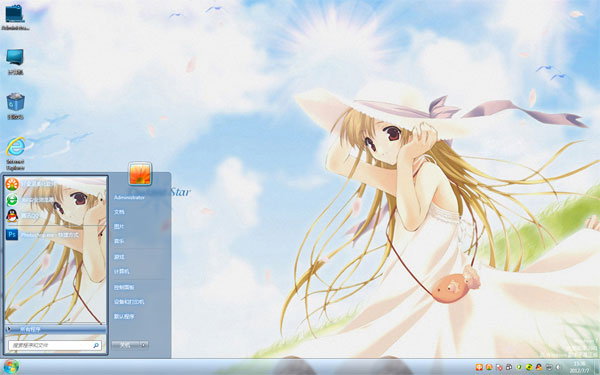
Task: Click the QQ penguin tray icon
Action: click(x=539, y=367)
